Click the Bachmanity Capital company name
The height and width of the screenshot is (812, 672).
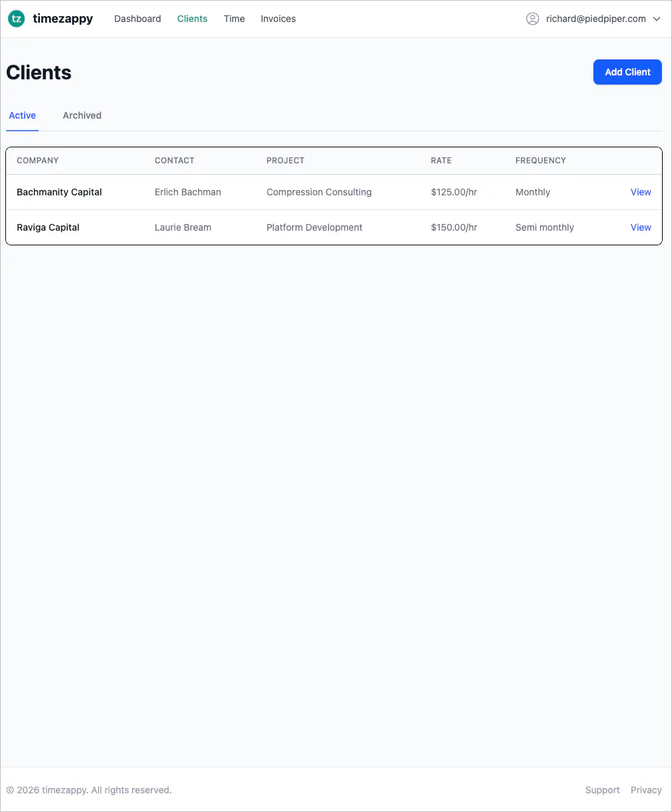[x=59, y=192]
